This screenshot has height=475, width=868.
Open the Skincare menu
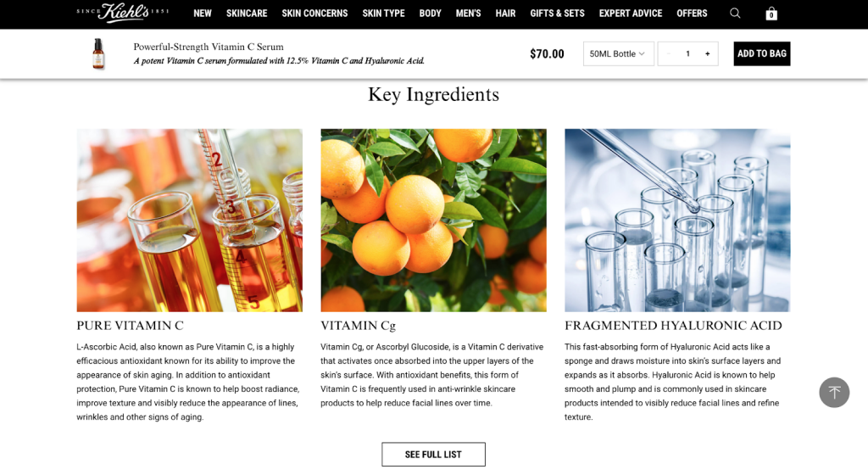pyautogui.click(x=247, y=14)
